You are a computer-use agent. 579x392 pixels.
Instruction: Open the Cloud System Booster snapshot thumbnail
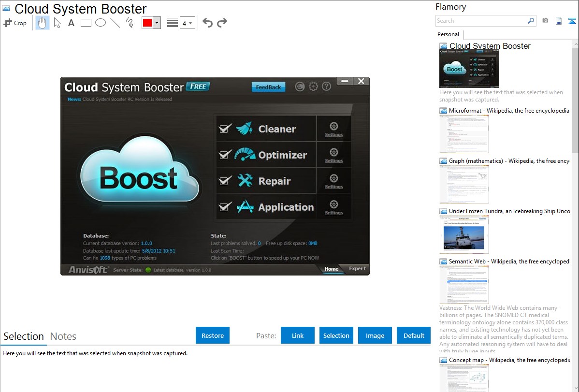click(469, 69)
